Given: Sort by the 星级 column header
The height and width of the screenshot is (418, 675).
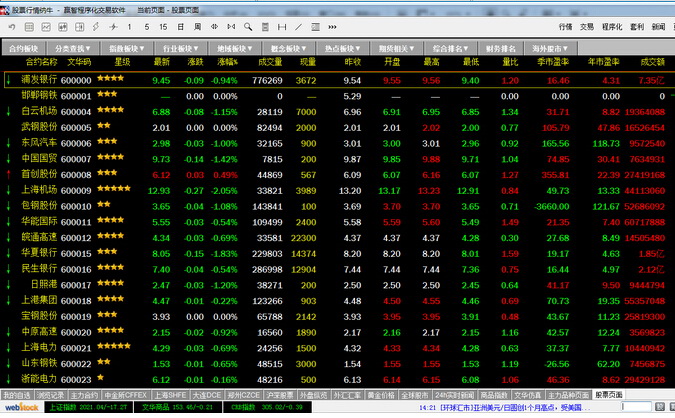Looking at the screenshot, I should tap(122, 62).
